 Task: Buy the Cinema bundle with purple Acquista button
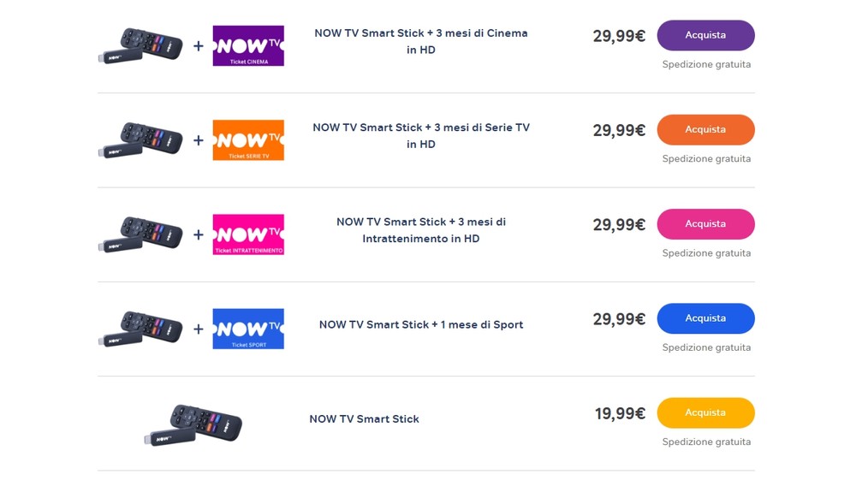[705, 35]
